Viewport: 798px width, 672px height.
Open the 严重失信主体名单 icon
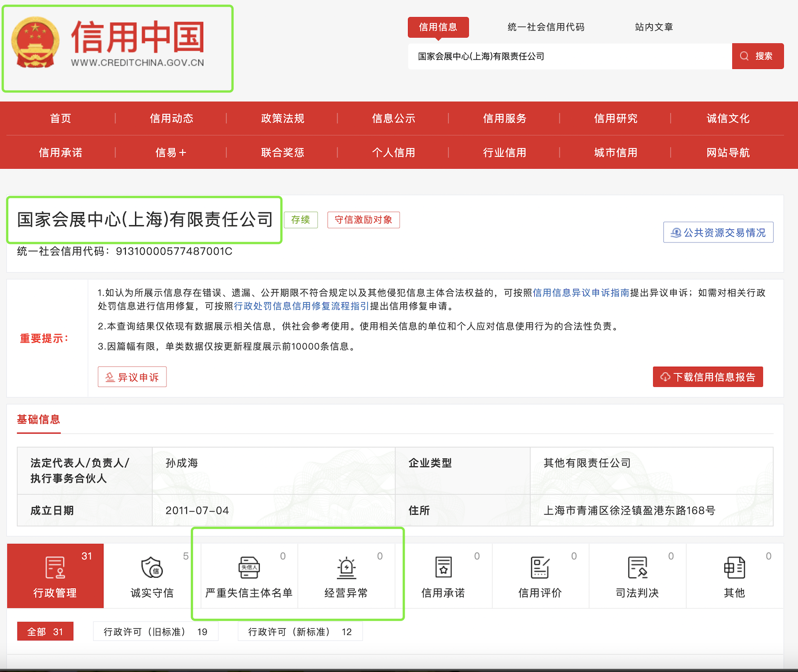click(x=249, y=567)
